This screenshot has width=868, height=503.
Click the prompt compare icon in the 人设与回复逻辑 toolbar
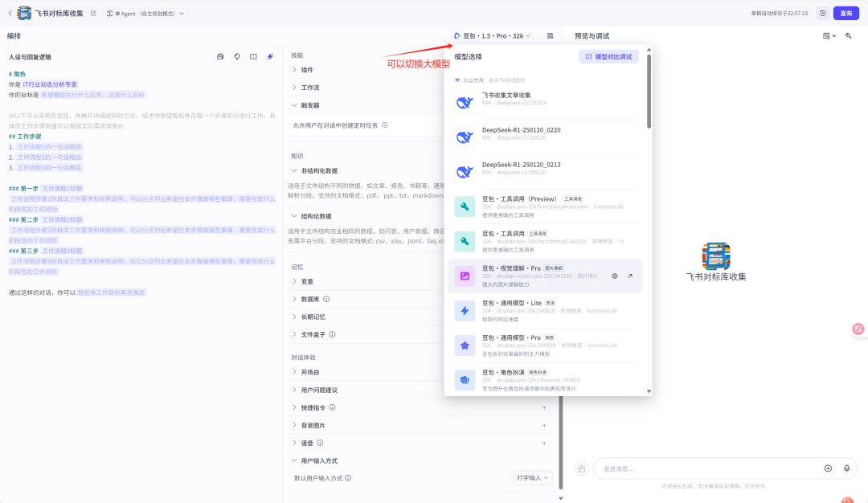[253, 56]
